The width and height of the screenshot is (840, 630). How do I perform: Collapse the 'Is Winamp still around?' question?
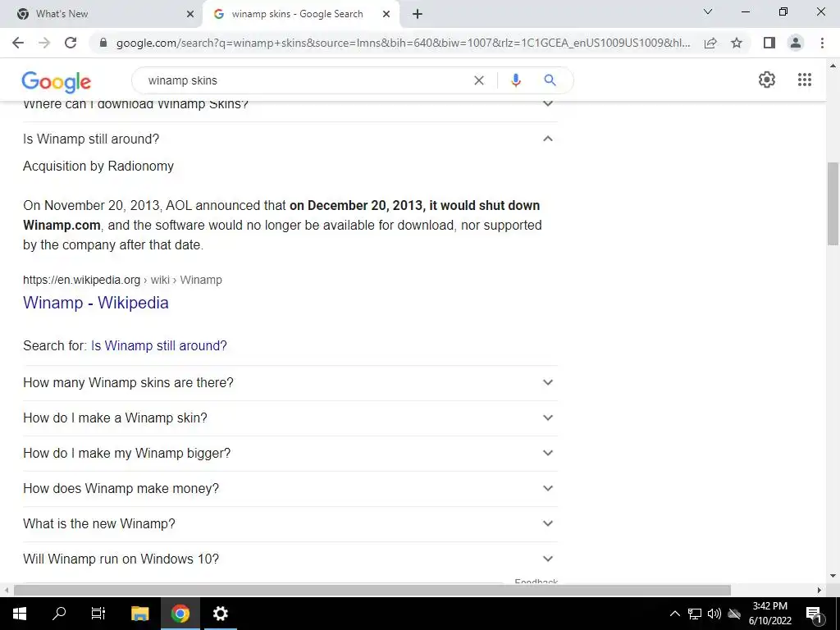tap(290, 139)
